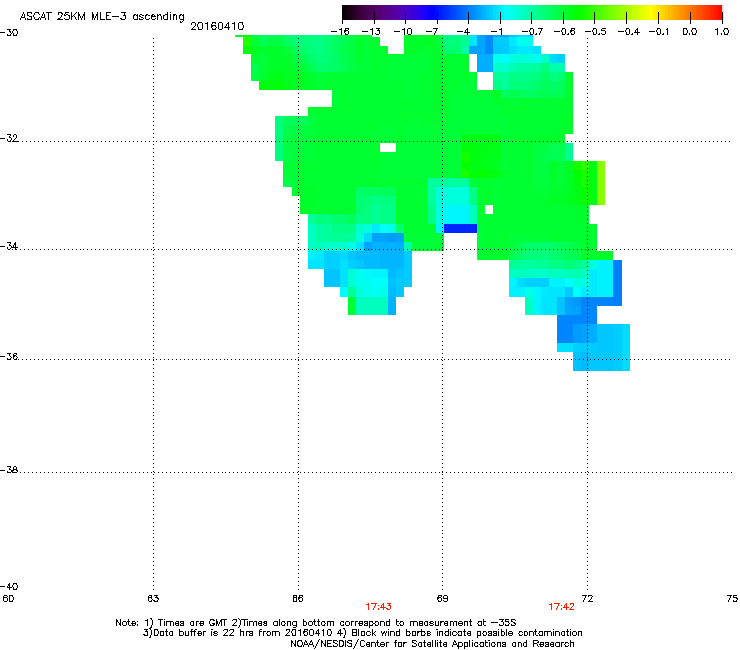The height and width of the screenshot is (650, 740).
Task: Click latitude label -32
Action: pyautogui.click(x=9, y=138)
